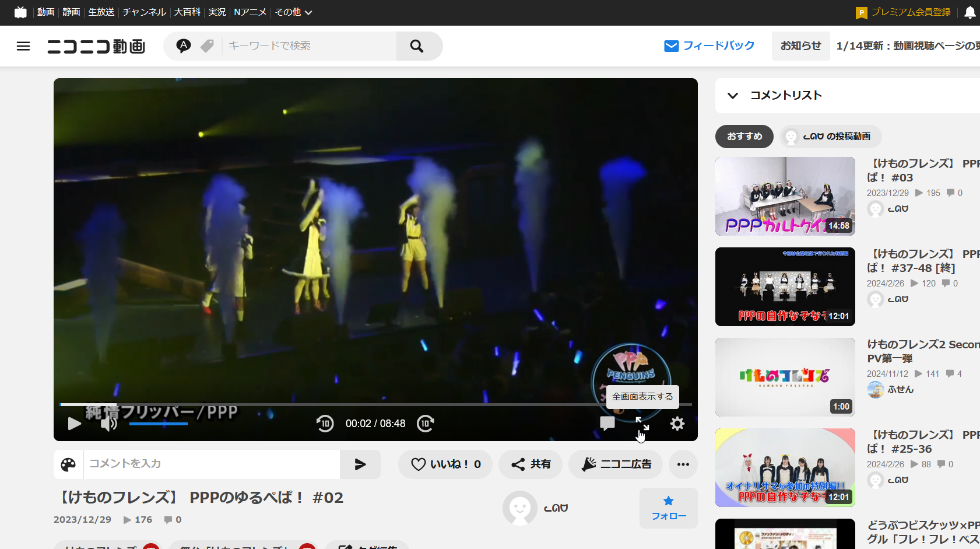Open the 動画 top navigation link
The image size is (980, 549).
click(46, 12)
